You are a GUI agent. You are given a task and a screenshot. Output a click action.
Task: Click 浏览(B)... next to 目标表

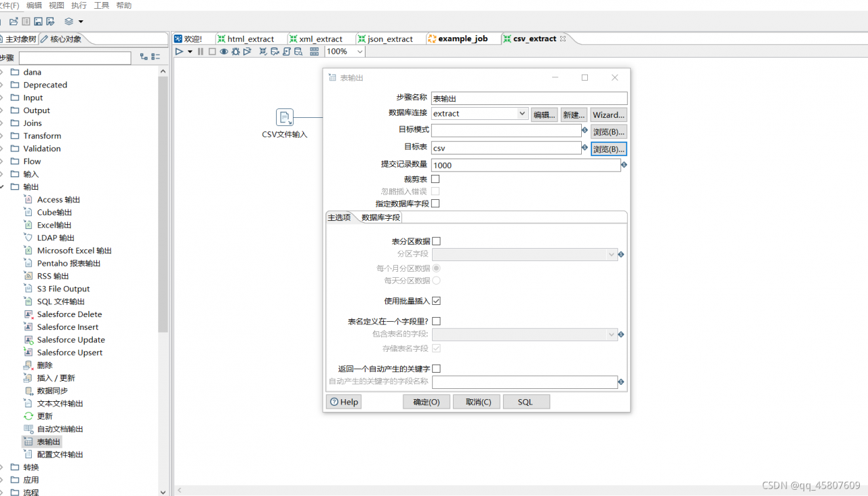coord(608,148)
